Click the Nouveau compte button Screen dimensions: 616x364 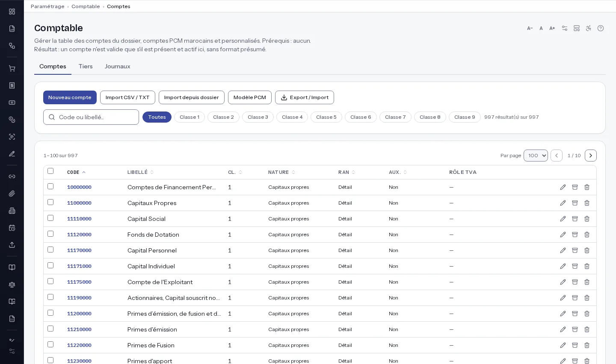pyautogui.click(x=70, y=97)
